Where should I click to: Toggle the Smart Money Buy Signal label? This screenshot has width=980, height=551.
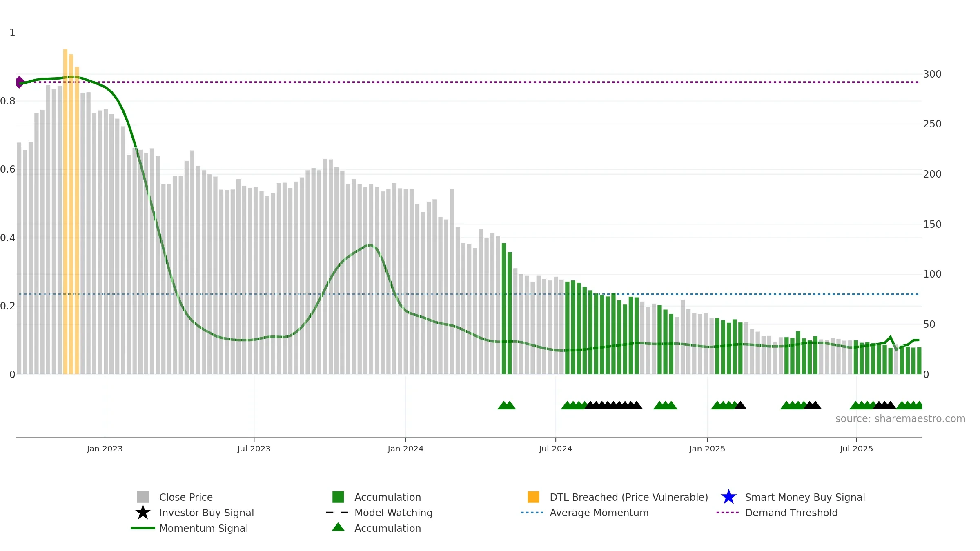[805, 497]
